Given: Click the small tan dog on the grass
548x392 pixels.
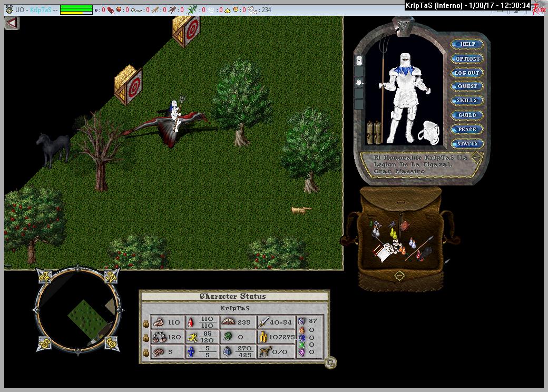Looking at the screenshot, I should (x=300, y=210).
